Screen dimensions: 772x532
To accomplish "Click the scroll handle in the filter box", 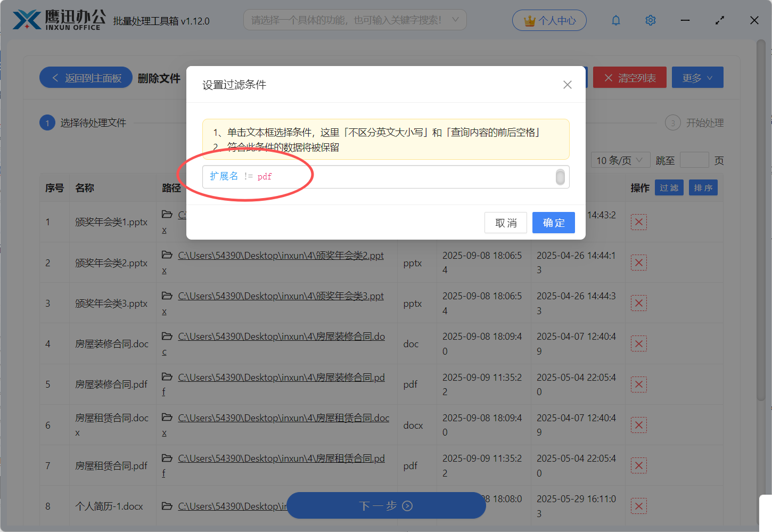I will tap(560, 177).
